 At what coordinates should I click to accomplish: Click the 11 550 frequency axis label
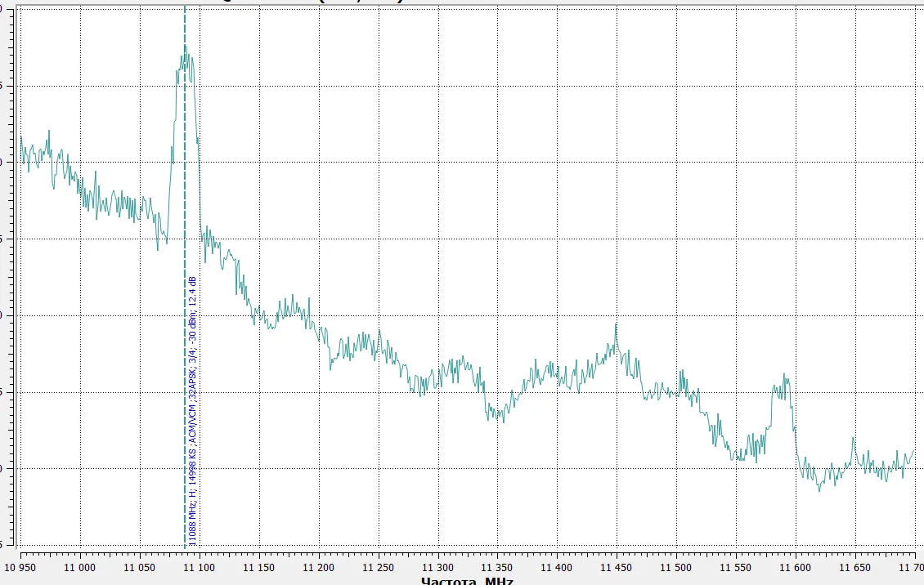point(736,566)
